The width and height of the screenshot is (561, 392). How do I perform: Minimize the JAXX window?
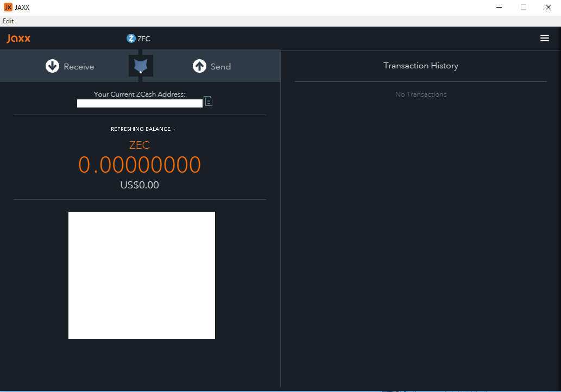pyautogui.click(x=499, y=7)
